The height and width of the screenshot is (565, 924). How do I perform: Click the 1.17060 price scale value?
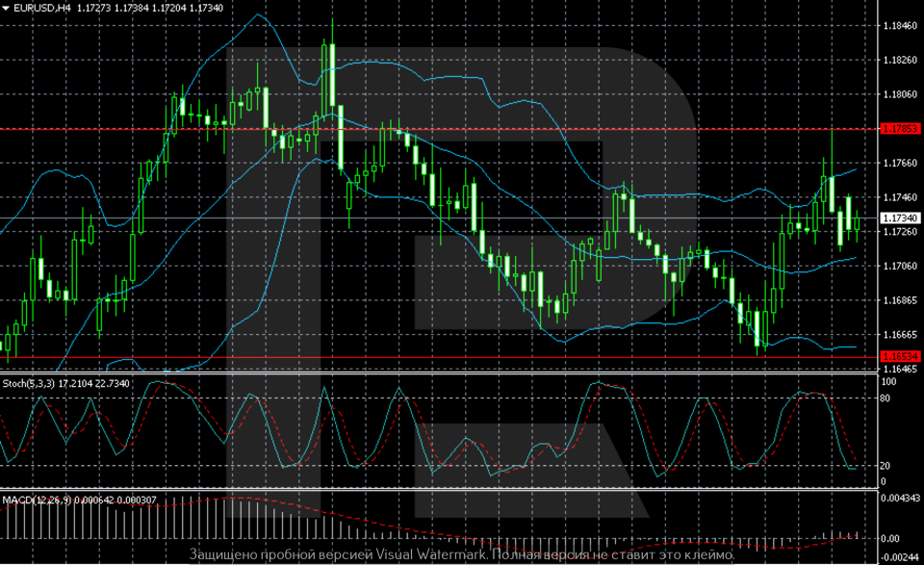tap(900, 266)
